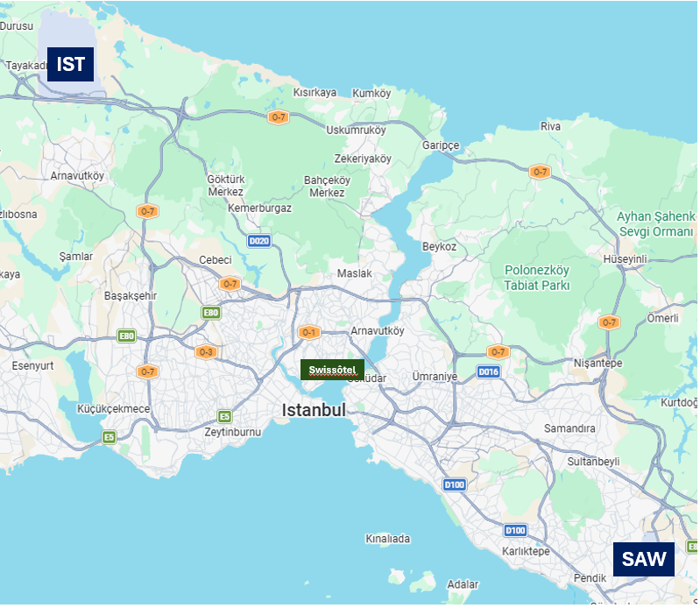Select the Ümraniye district label
Screen dimensions: 700x608
(x=435, y=377)
